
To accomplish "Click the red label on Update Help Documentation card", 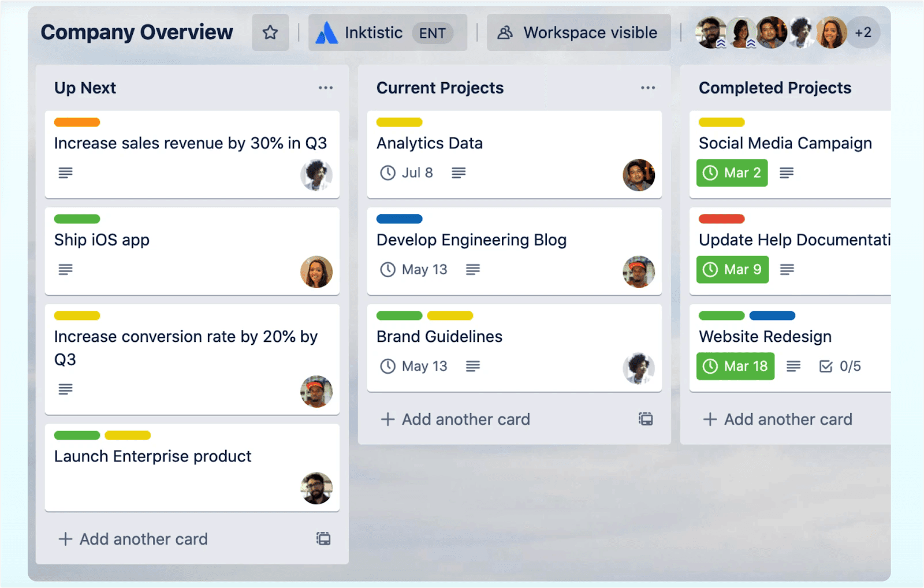I will coord(721,219).
